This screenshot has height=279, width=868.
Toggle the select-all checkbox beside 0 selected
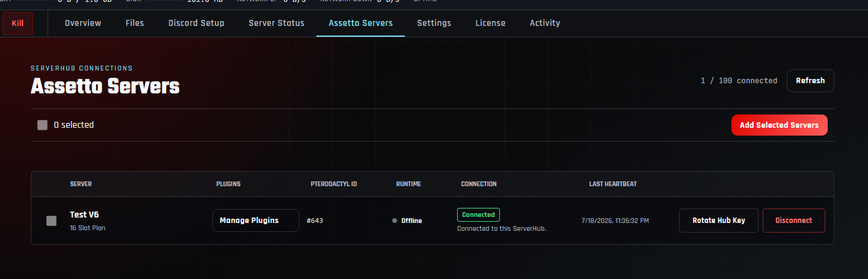(42, 125)
